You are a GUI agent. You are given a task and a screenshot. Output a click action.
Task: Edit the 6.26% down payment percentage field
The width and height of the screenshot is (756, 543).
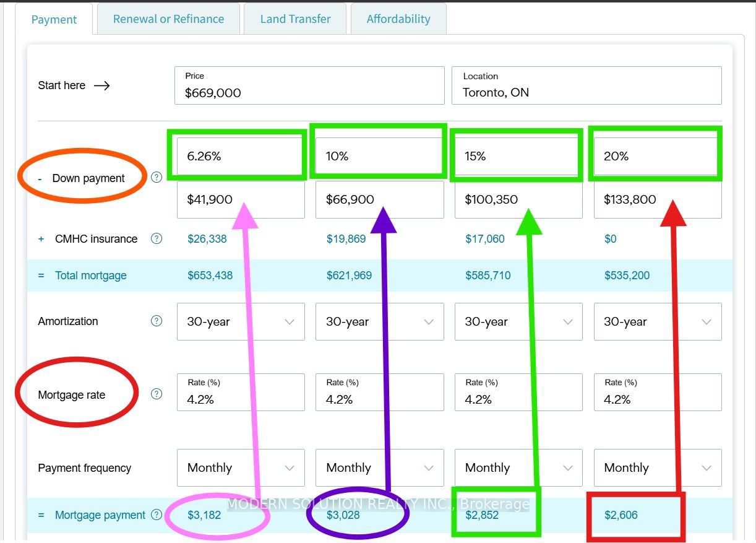[x=241, y=156]
